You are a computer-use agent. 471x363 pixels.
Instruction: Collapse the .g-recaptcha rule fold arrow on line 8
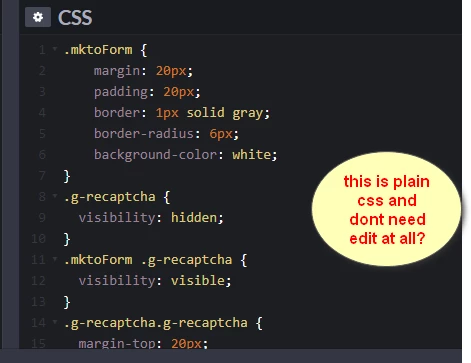click(x=55, y=196)
